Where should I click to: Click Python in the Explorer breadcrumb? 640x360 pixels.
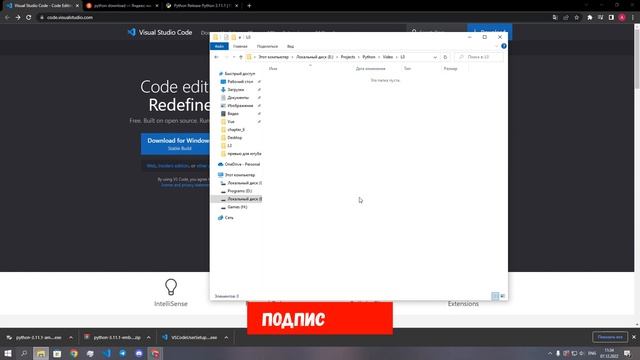tap(369, 57)
